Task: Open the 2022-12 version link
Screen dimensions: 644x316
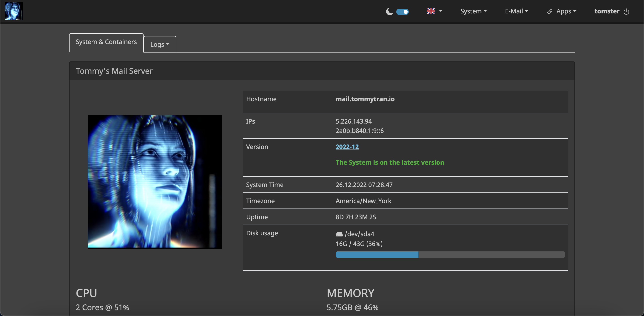Action: (x=347, y=147)
